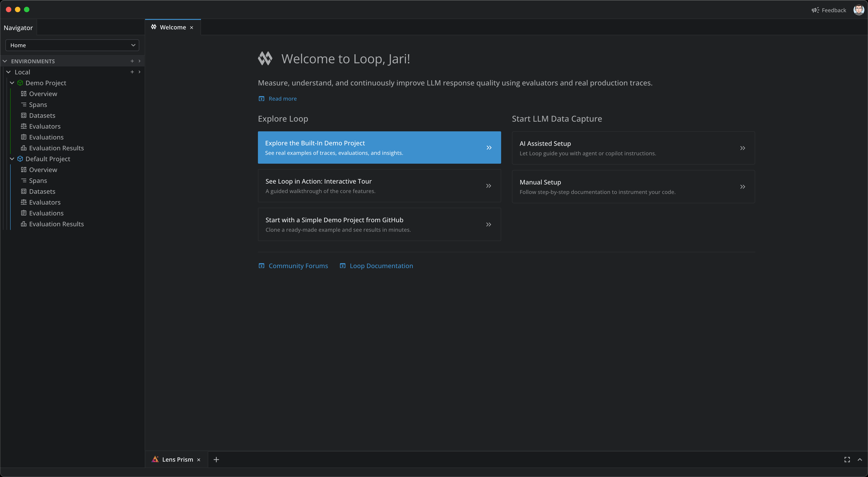This screenshot has height=477, width=868.
Task: Open the Loop Documentation link
Action: 381,266
